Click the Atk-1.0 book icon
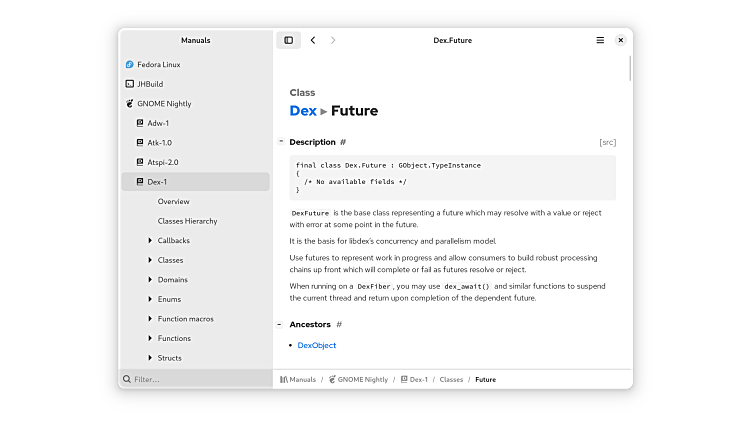Screen dimensions: 752x423 pos(140,143)
